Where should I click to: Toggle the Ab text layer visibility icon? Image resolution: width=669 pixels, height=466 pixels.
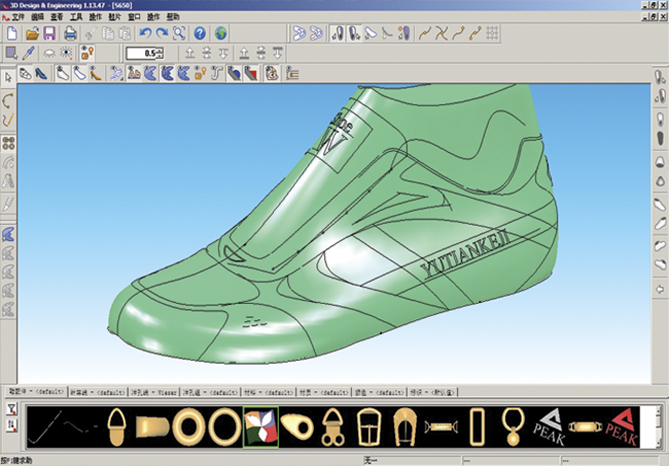pyautogui.click(x=134, y=73)
